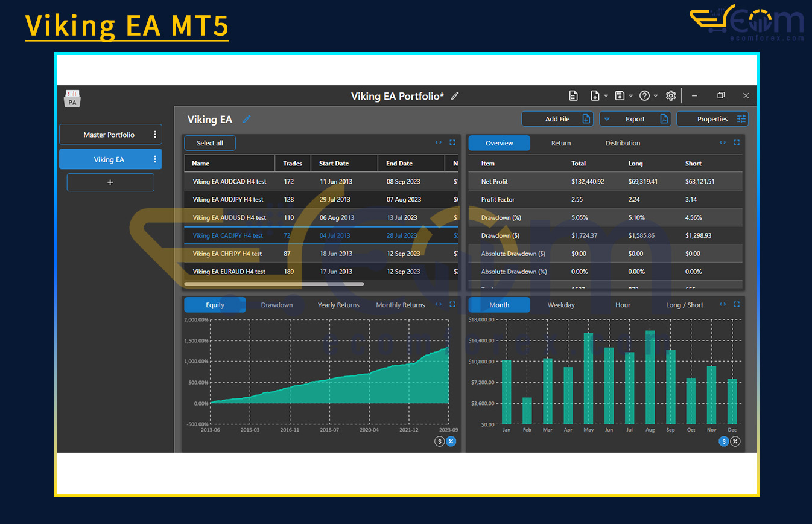Select row Viking EA AUDUSD H4 test
The width and height of the screenshot is (812, 524).
click(x=322, y=217)
